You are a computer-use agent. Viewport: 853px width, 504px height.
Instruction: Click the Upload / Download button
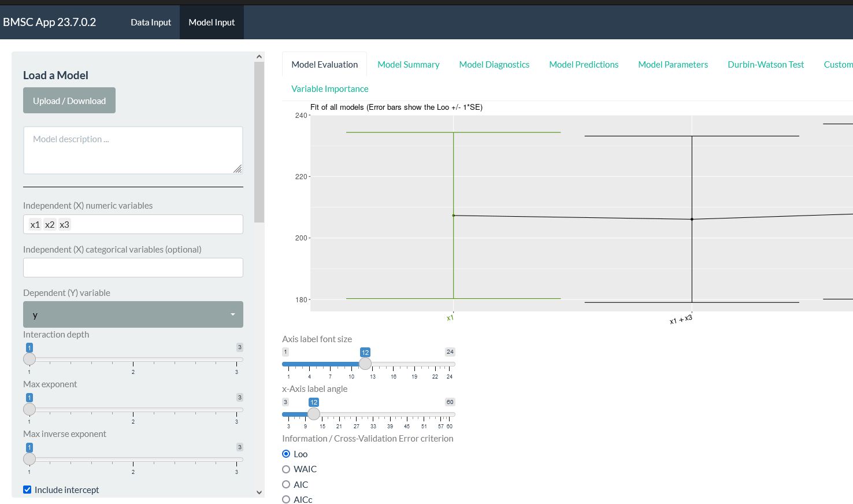click(69, 101)
